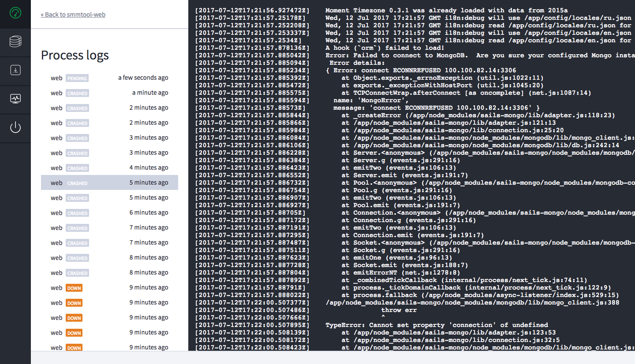Open the dashboard gauge icon
The image size is (635, 364).
15,13
